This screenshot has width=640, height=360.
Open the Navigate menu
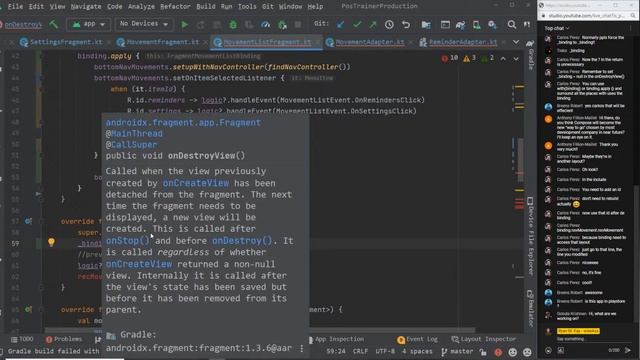pyautogui.click(x=86, y=7)
